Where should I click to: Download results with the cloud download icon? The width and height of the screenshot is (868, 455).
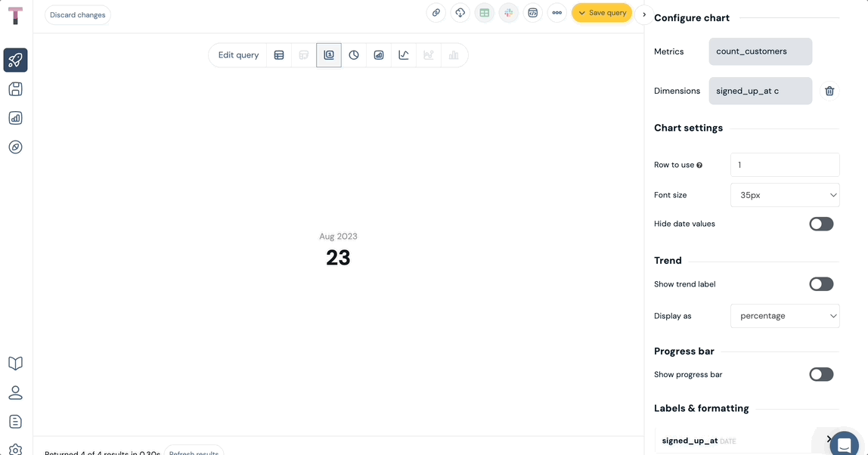[x=460, y=13]
